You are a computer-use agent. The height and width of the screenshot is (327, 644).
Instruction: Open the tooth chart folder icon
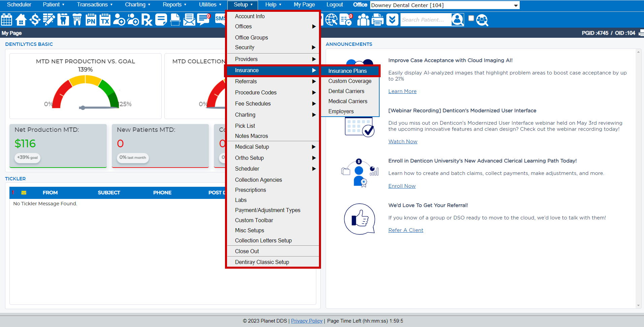[x=63, y=20]
